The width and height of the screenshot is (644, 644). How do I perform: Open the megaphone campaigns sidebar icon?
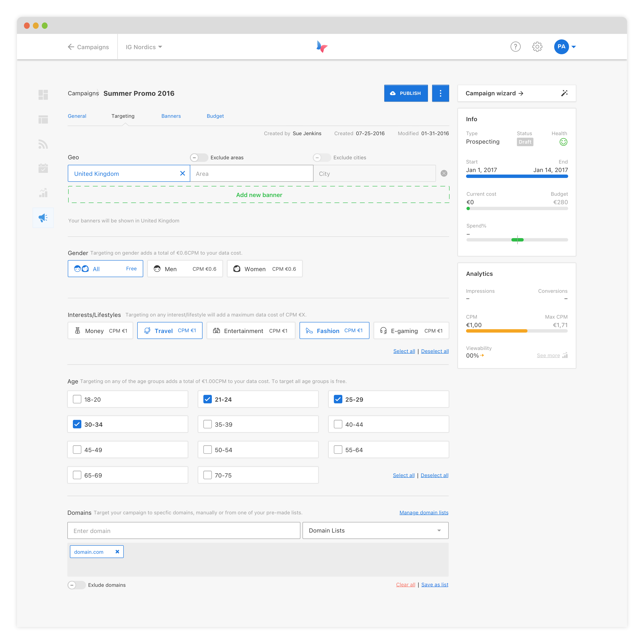pyautogui.click(x=43, y=218)
